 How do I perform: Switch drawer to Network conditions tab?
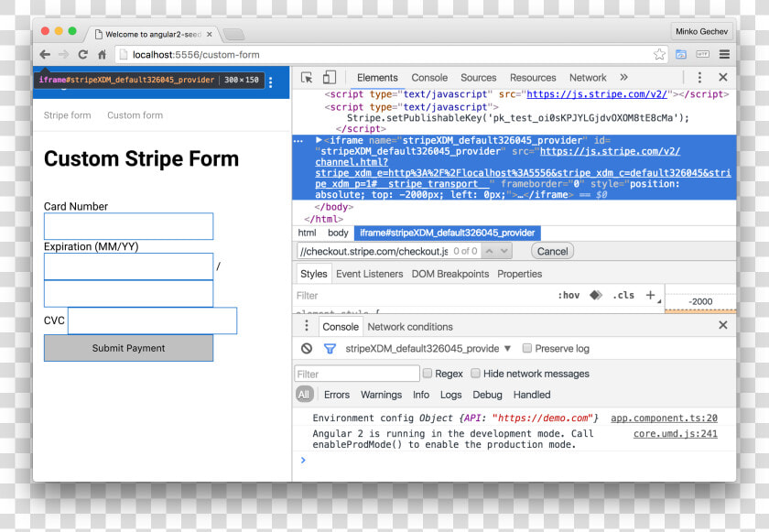pos(410,327)
